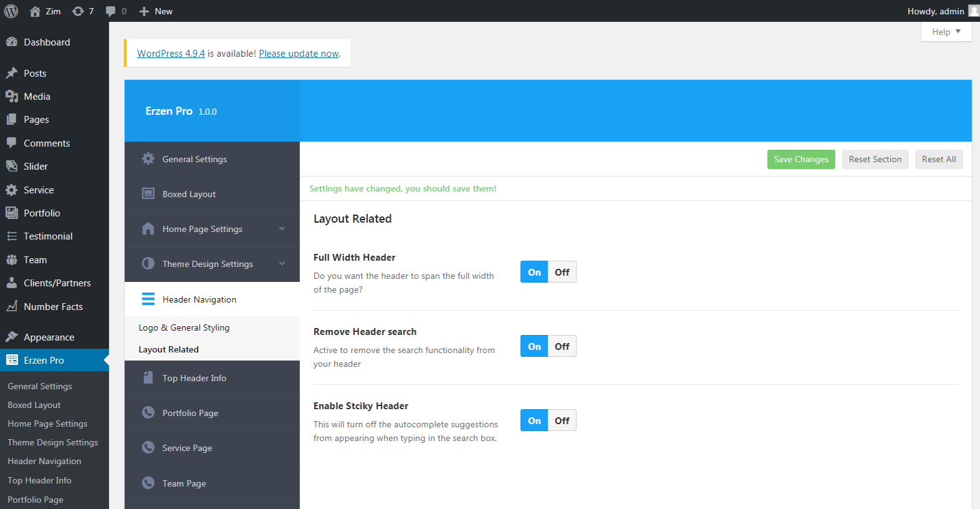980x509 pixels.
Task: Click the Service Page phone icon
Action: coord(148,447)
